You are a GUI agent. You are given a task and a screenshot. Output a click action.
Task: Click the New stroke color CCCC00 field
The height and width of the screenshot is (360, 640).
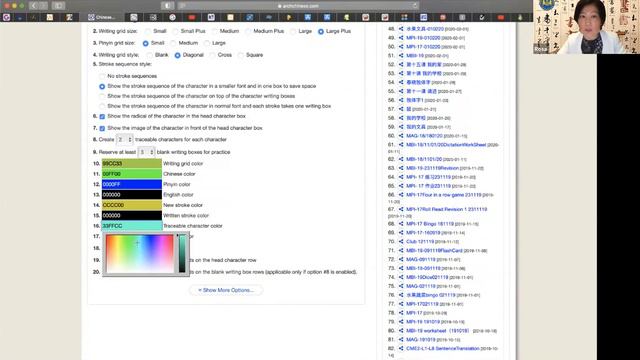tap(131, 205)
